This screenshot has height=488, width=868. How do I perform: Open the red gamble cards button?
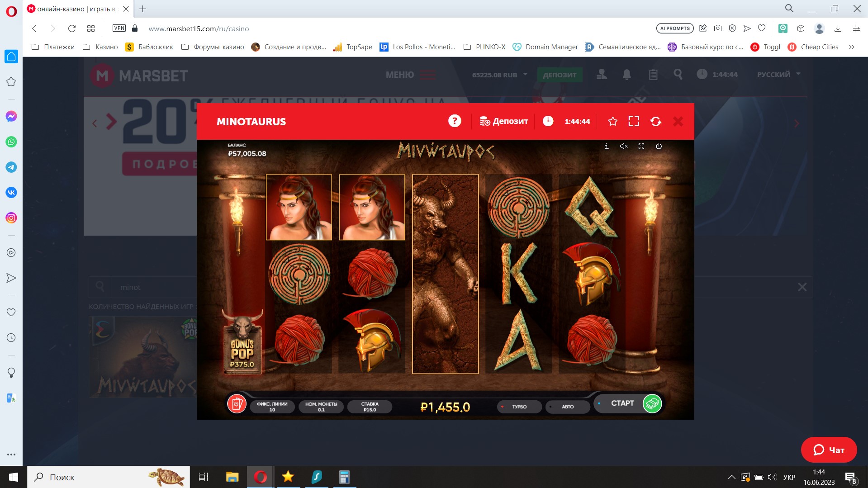237,403
